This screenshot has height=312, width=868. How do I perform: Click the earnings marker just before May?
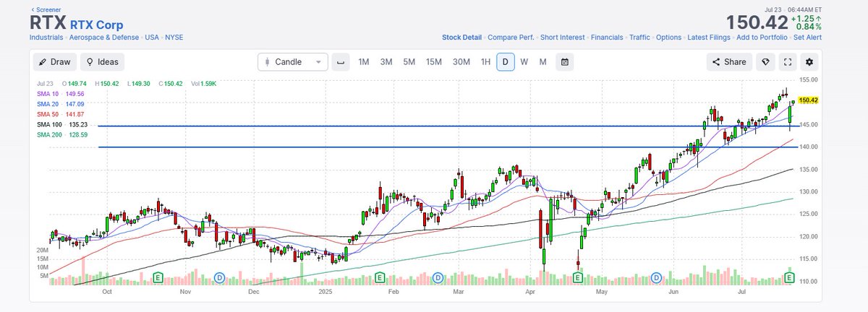[x=578, y=277]
